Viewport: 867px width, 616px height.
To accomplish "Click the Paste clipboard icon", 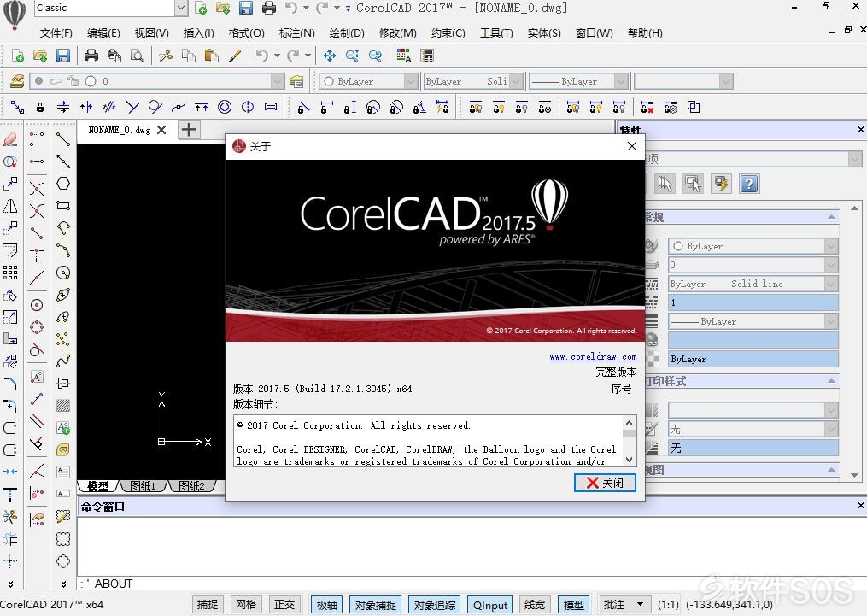I will point(211,56).
